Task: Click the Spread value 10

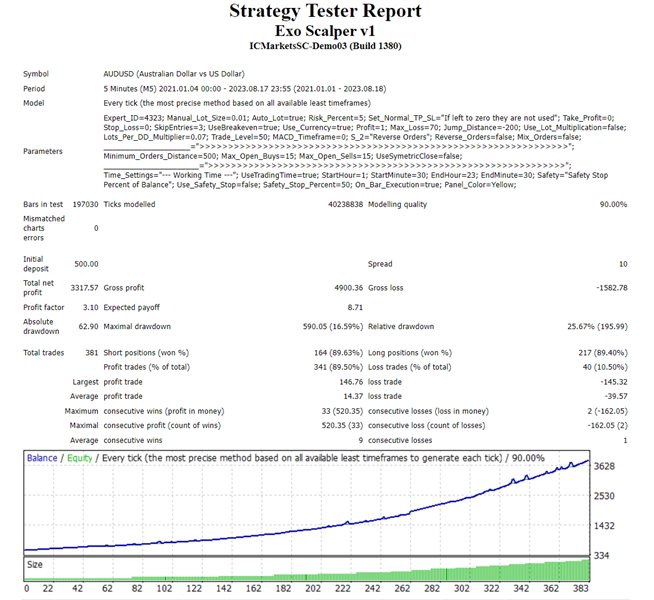Action: 623,264
